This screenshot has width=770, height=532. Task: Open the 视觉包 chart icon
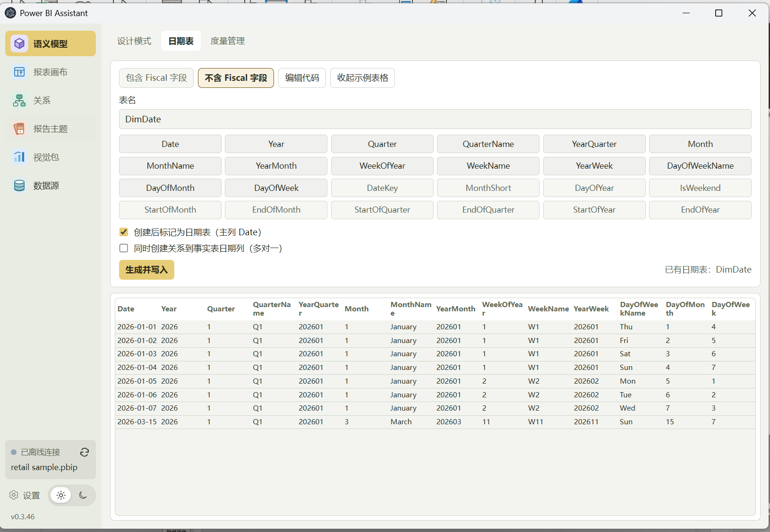click(19, 157)
